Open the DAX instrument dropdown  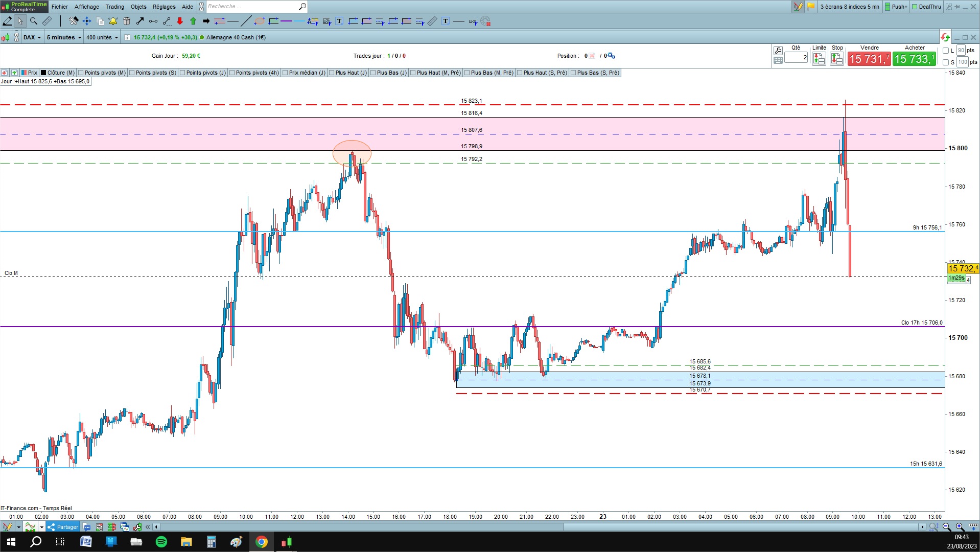point(32,37)
